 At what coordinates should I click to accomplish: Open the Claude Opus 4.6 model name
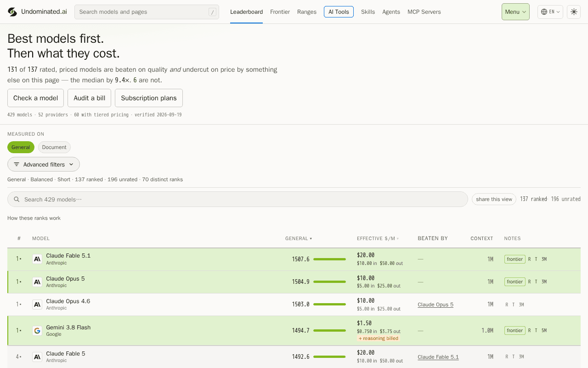tap(68, 301)
